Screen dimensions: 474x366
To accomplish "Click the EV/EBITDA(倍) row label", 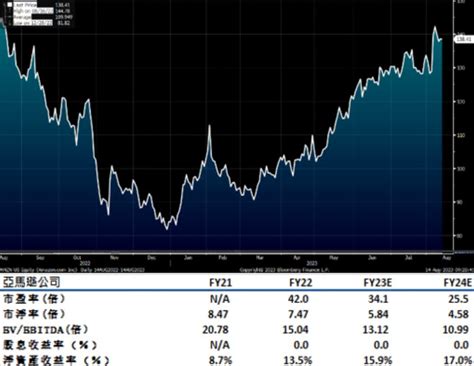I will pyautogui.click(x=46, y=329).
